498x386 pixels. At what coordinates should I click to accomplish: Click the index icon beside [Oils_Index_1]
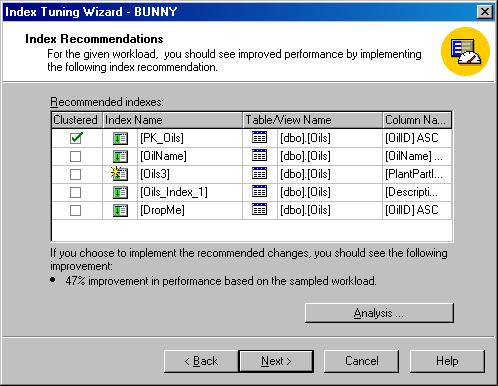(x=120, y=192)
